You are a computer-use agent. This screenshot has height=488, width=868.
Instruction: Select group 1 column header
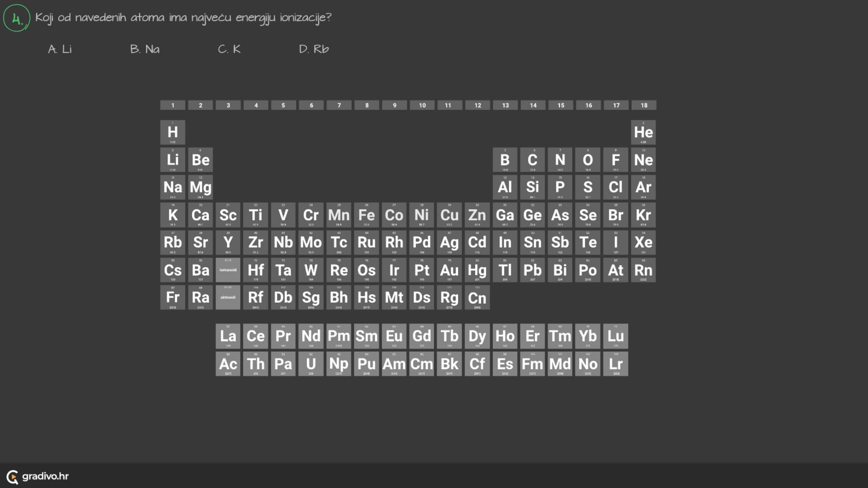[173, 105]
